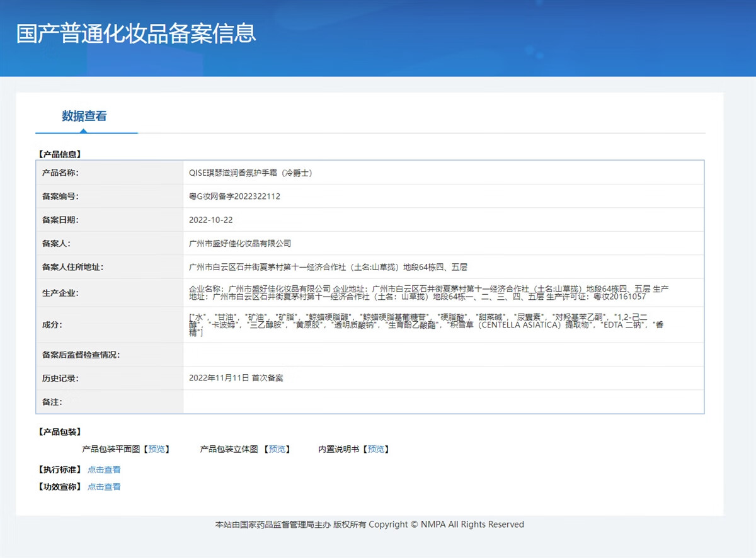Click 预览 link for 产品包装立体图

pos(277,449)
